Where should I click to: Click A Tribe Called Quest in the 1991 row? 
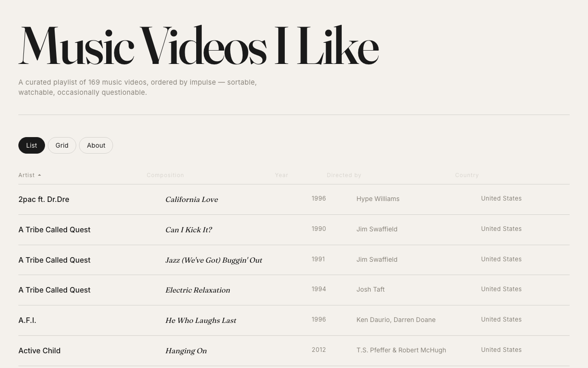(x=54, y=260)
